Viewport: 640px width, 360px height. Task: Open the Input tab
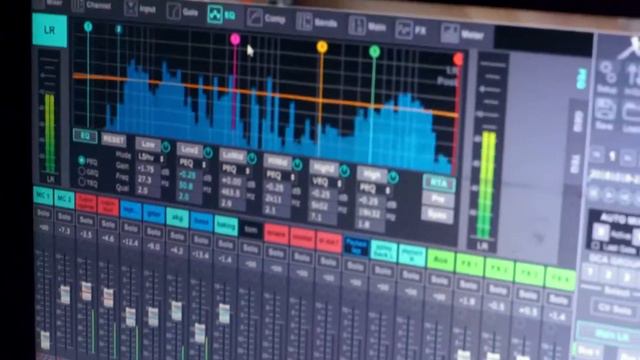(140, 9)
